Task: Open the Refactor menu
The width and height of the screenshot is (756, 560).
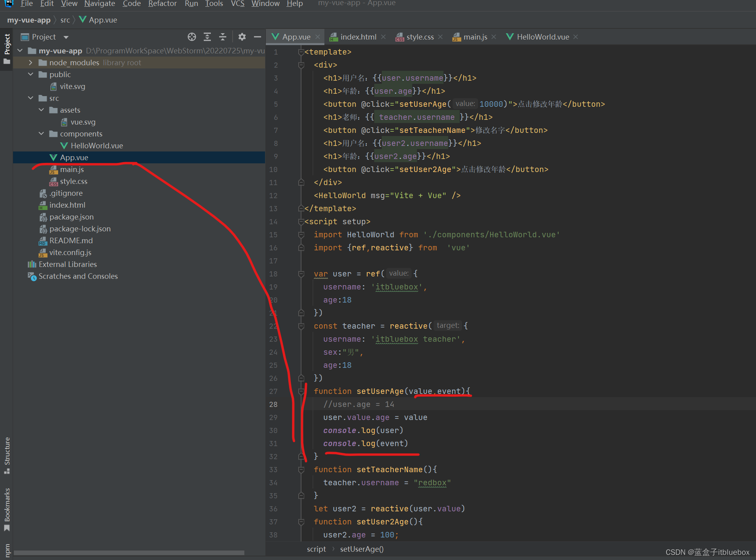Action: pyautogui.click(x=162, y=4)
